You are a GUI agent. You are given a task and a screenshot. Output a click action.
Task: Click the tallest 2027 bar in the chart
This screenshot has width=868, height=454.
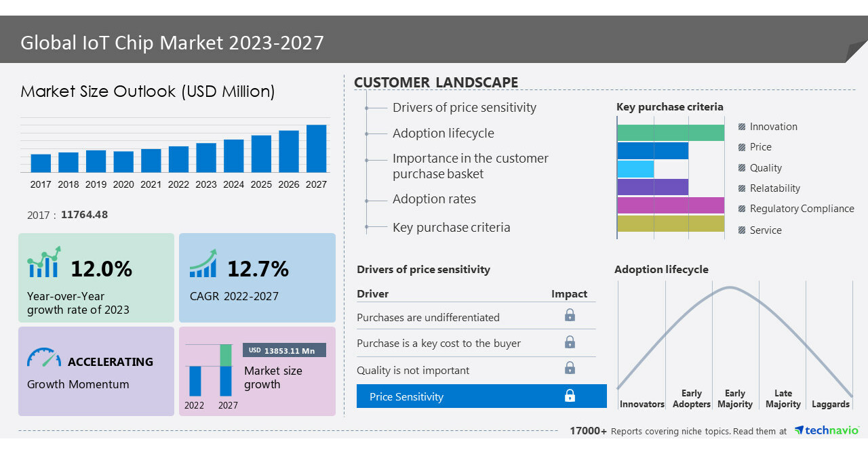(316, 148)
